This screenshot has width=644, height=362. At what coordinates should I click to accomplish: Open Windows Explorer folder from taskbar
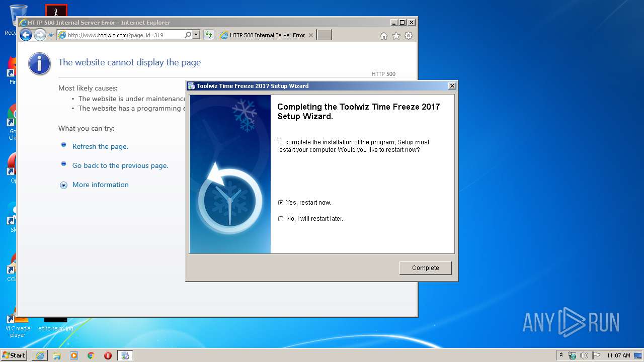tap(57, 355)
